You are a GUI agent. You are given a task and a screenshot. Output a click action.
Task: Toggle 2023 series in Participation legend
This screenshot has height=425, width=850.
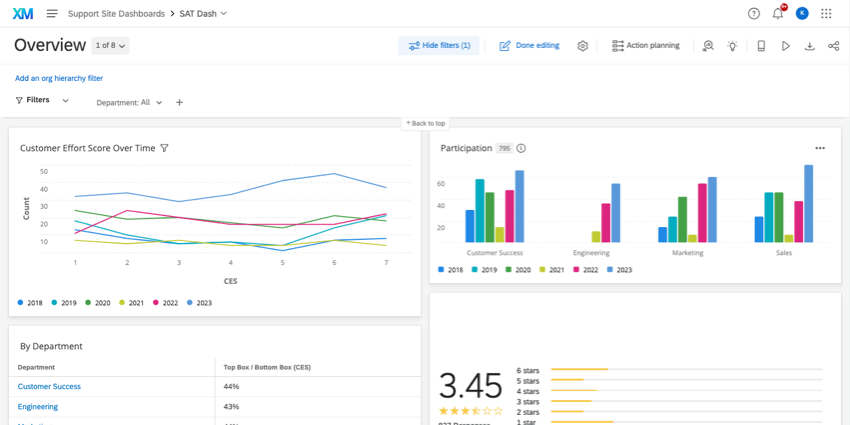coord(617,270)
